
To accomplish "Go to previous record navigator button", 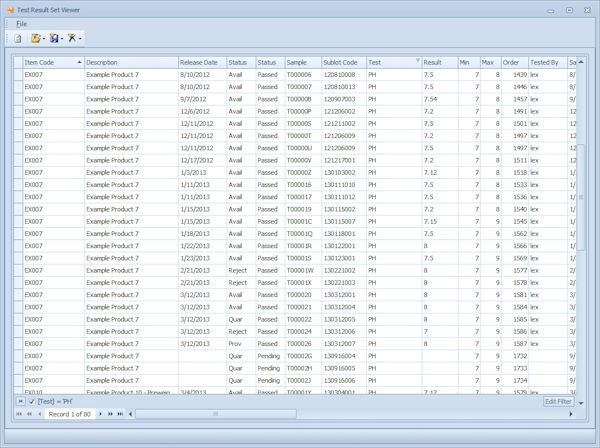I will (x=39, y=414).
